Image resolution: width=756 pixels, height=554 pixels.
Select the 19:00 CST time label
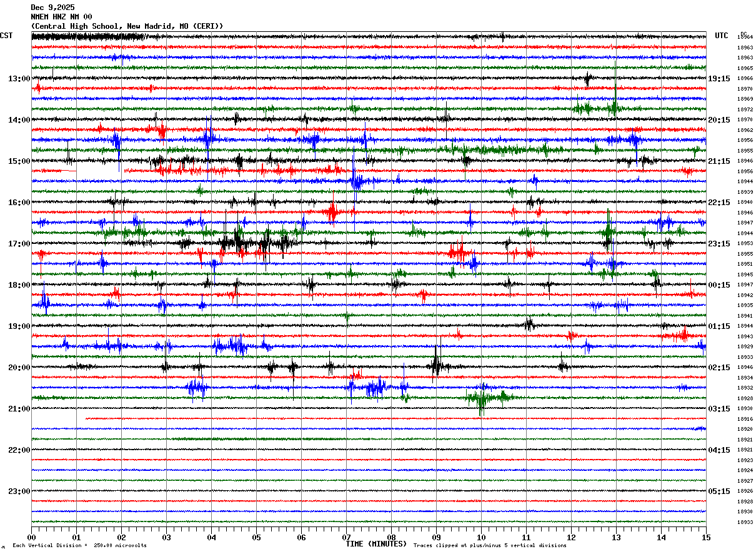tap(19, 326)
